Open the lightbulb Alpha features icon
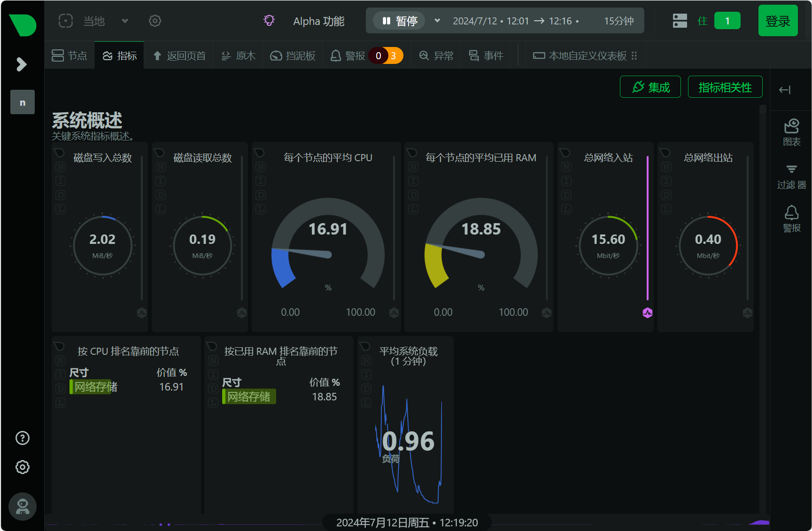The image size is (812, 531). point(269,21)
